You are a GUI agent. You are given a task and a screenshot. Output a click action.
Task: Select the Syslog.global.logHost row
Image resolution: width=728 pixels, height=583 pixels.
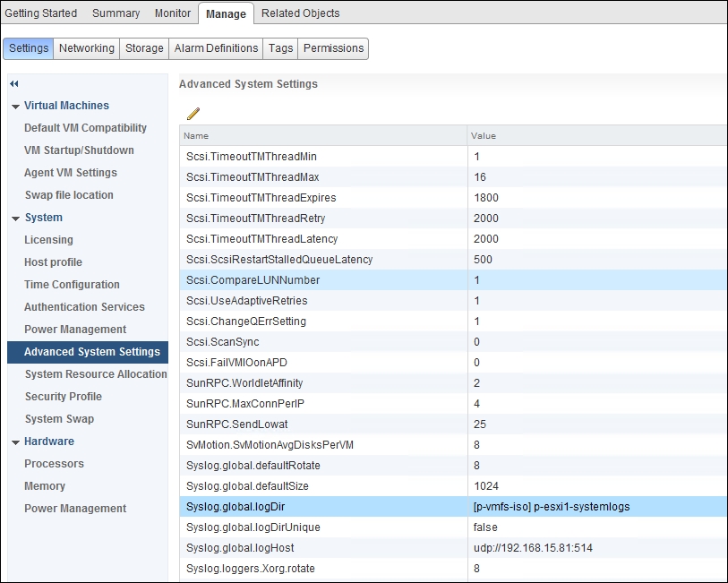[x=454, y=548]
